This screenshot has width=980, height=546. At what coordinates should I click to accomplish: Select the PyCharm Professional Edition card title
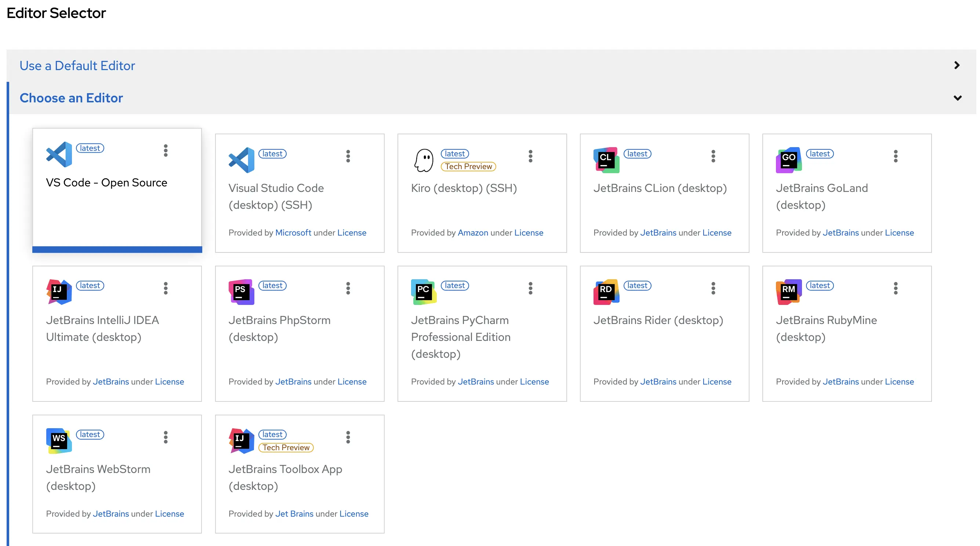pos(461,337)
